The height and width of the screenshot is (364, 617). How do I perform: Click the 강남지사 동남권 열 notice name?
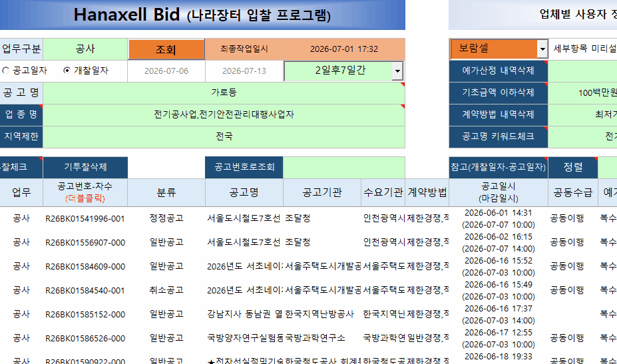coord(245,314)
